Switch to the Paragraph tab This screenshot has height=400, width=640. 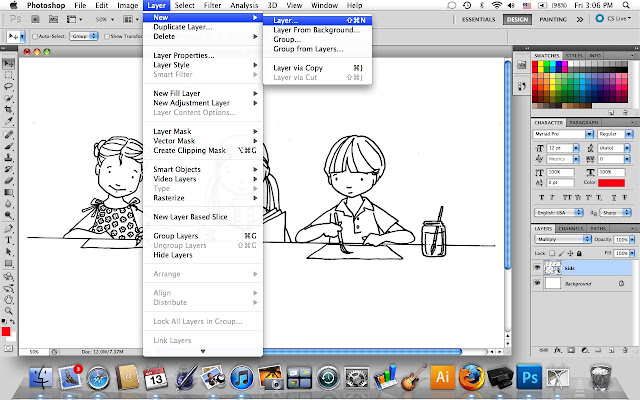[584, 122]
